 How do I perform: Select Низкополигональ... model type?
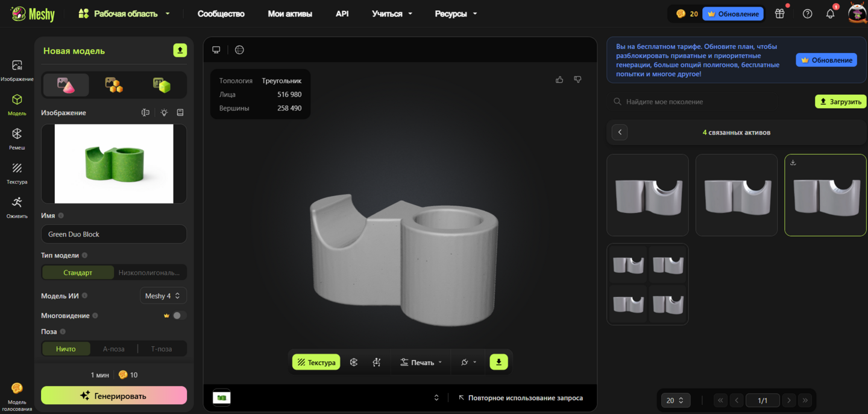click(149, 273)
